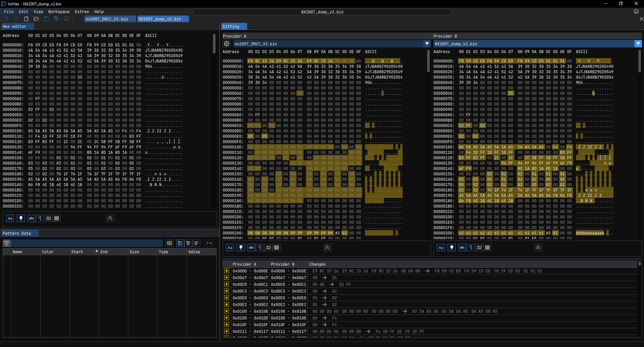The width and height of the screenshot is (644, 347).
Task: Create a new file with the blank page icon
Action: coord(26,19)
